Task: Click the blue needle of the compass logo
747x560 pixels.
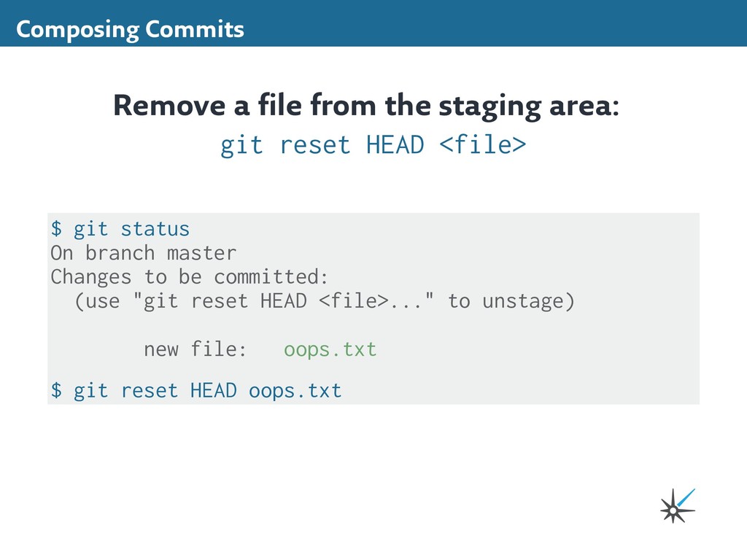Action: (686, 497)
